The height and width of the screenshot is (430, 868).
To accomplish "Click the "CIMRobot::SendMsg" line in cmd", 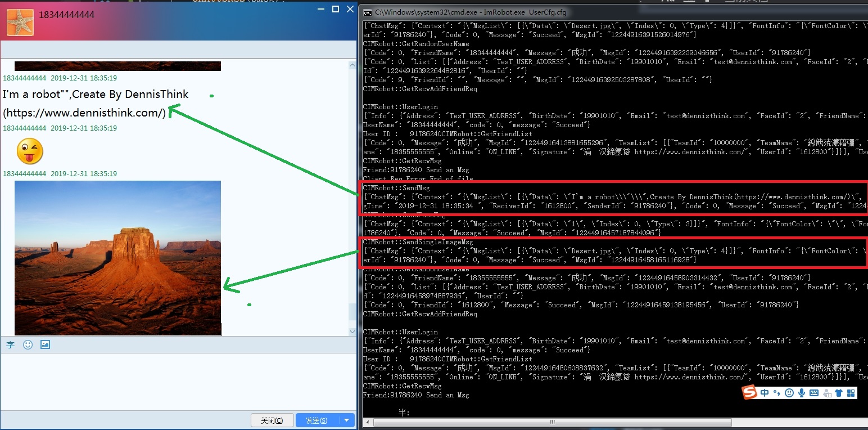I will pos(396,188).
